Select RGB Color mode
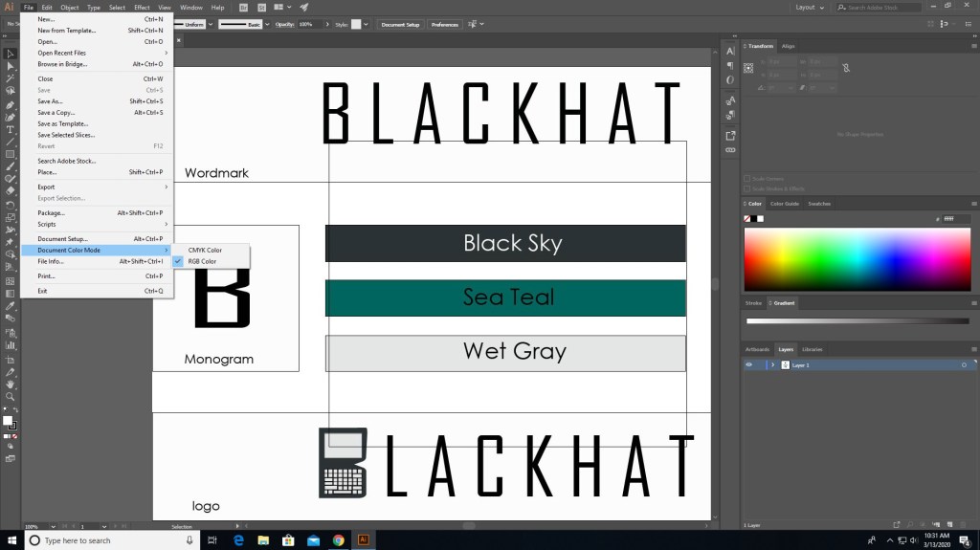The image size is (980, 550). (202, 261)
